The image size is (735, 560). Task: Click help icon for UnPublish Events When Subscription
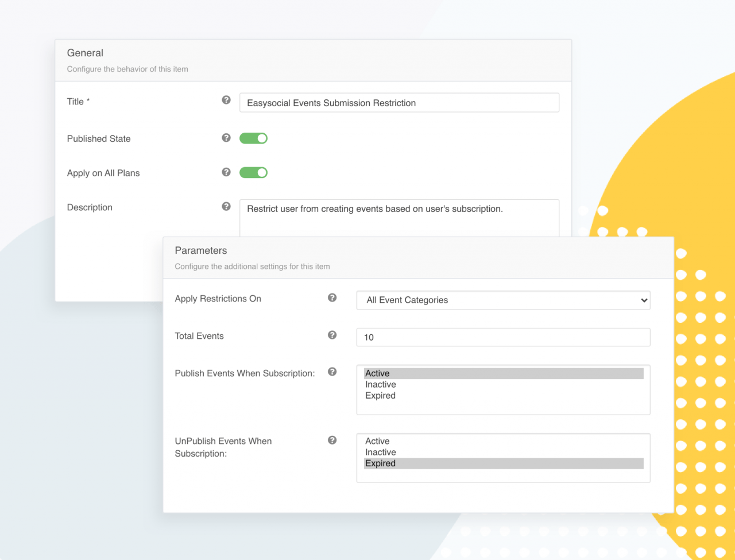pos(332,440)
